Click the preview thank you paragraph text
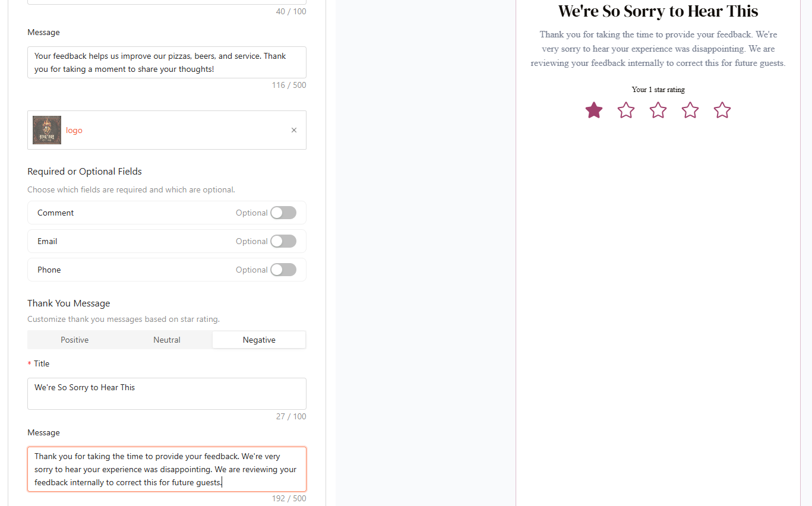The height and width of the screenshot is (506, 812). click(658, 49)
